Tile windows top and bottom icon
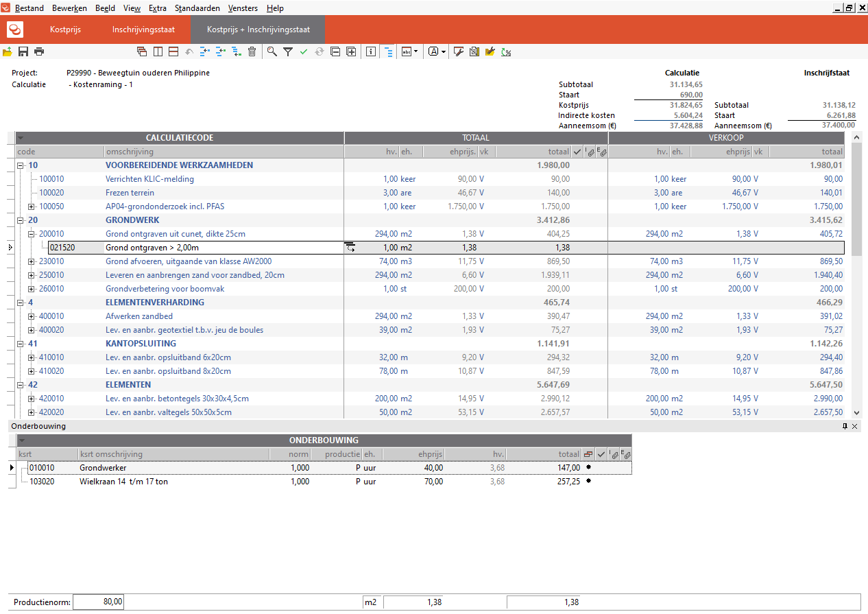The height and width of the screenshot is (614, 868). click(x=173, y=51)
